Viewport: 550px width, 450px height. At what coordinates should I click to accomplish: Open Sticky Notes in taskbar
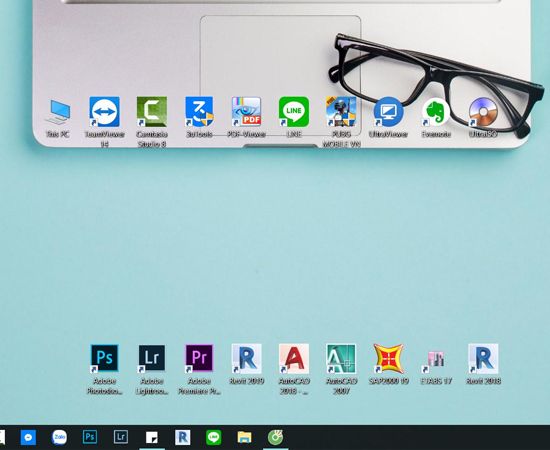point(152,437)
